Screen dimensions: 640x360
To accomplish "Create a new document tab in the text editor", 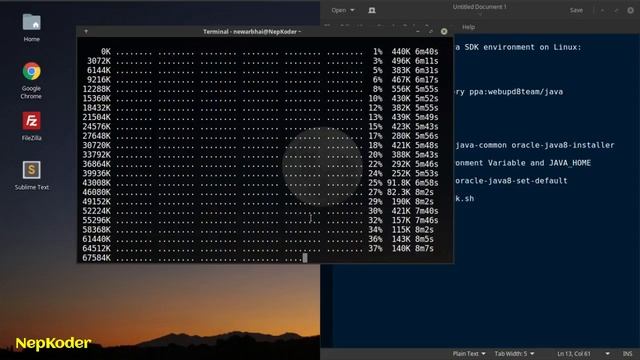I will pos(371,10).
